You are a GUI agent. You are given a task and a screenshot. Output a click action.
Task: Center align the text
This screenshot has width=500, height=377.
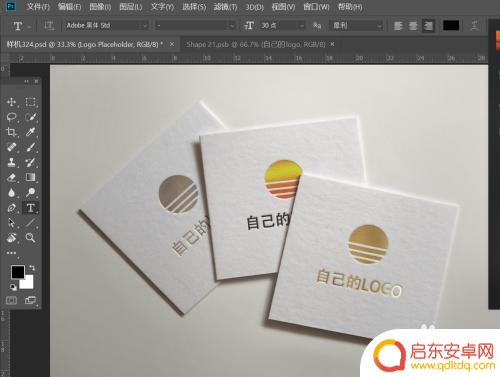point(413,26)
